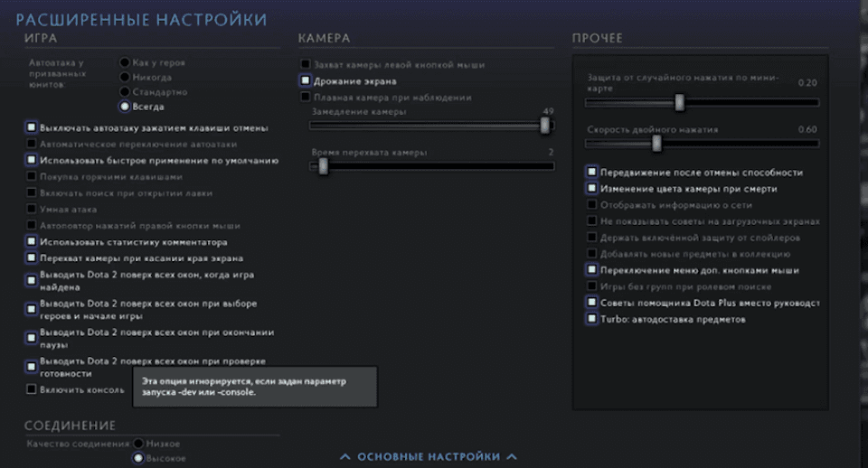Toggle 'Использовать статистику комментатора' checkbox
The image size is (868, 468).
click(32, 242)
